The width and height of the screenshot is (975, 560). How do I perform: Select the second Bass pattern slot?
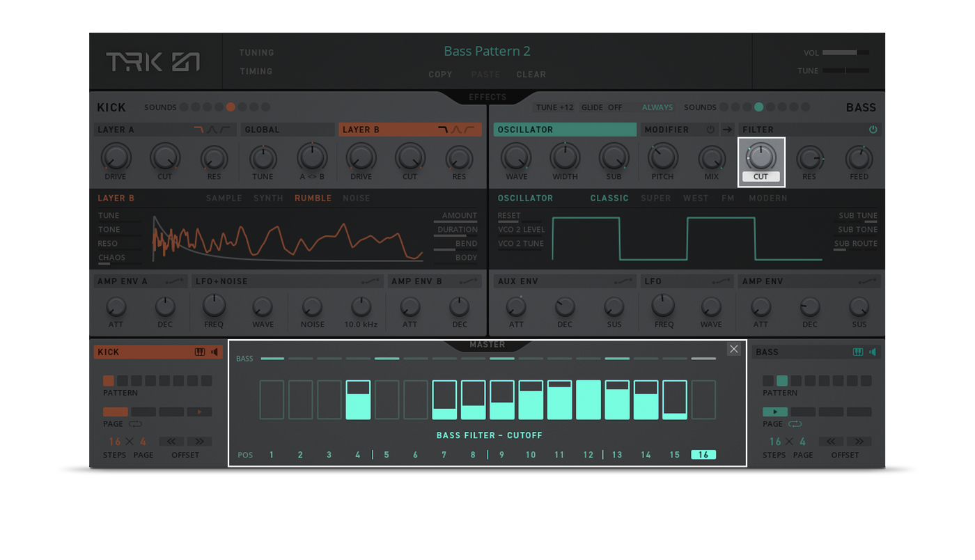coord(782,381)
